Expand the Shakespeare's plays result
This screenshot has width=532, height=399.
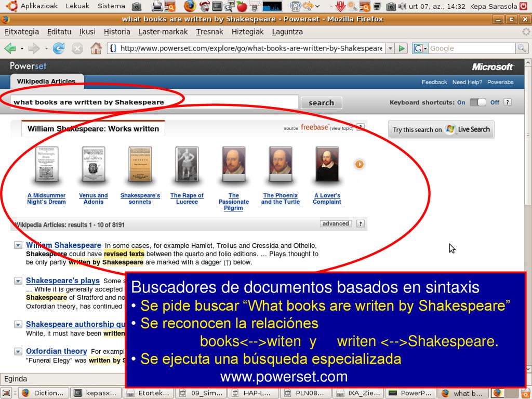(18, 281)
